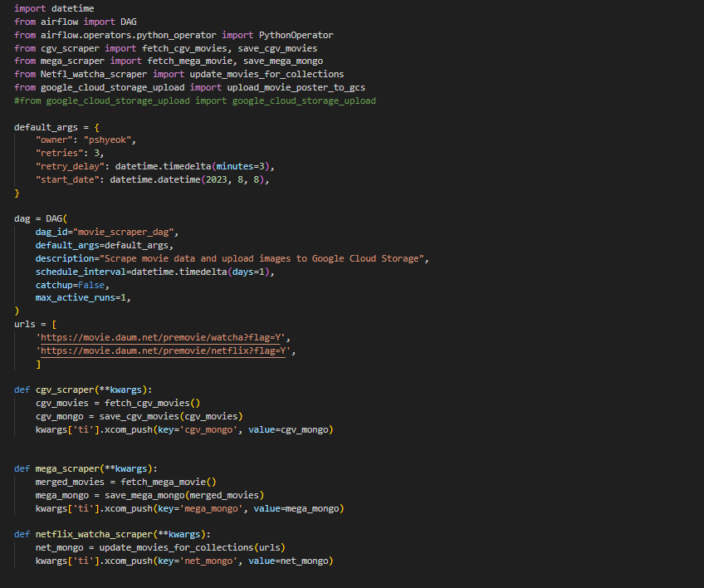Select fetch_mega_movie in the import line
704x588 pixels.
click(x=190, y=61)
